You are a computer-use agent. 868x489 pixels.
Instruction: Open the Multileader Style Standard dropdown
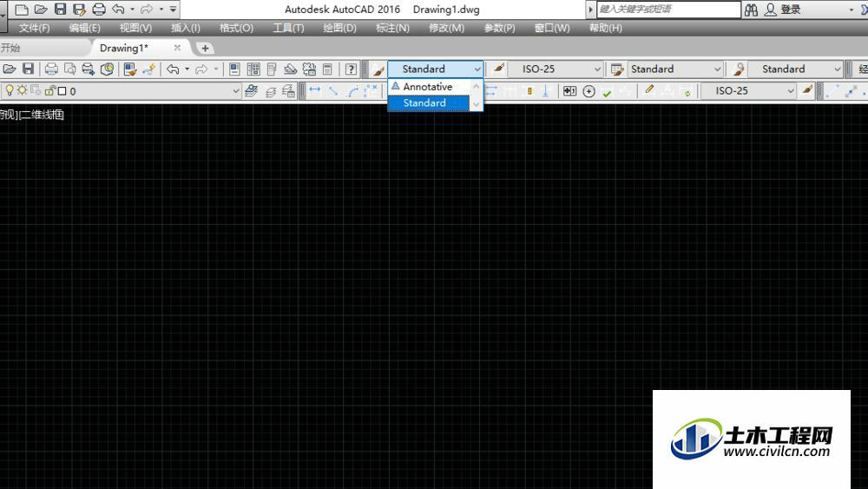tap(795, 69)
